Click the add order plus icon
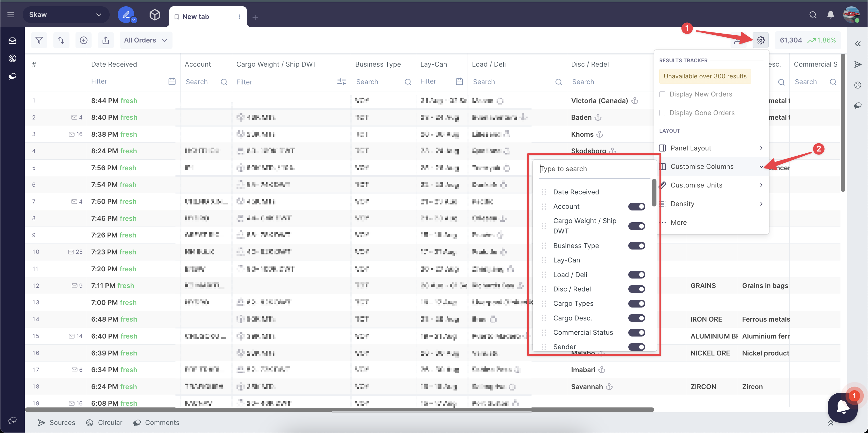 (83, 40)
